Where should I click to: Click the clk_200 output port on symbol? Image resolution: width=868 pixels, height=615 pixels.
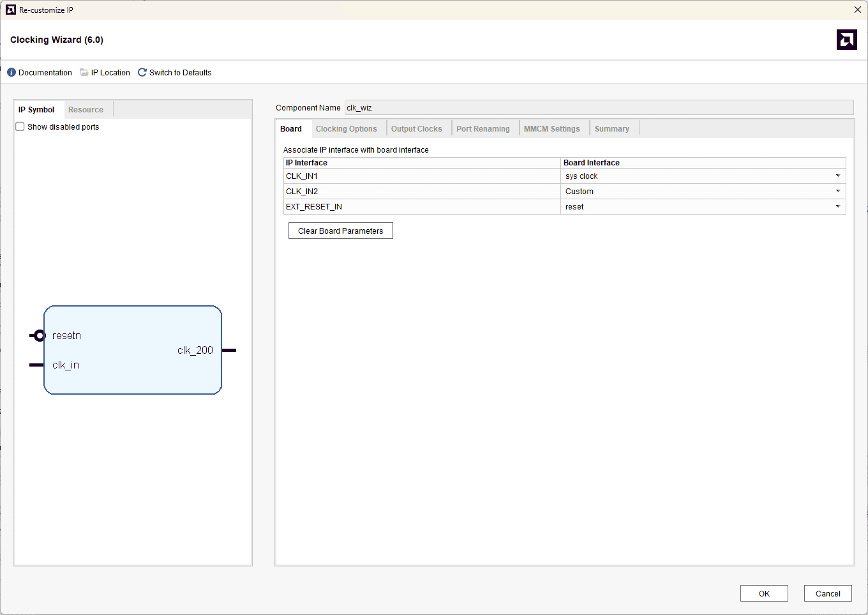[229, 351]
